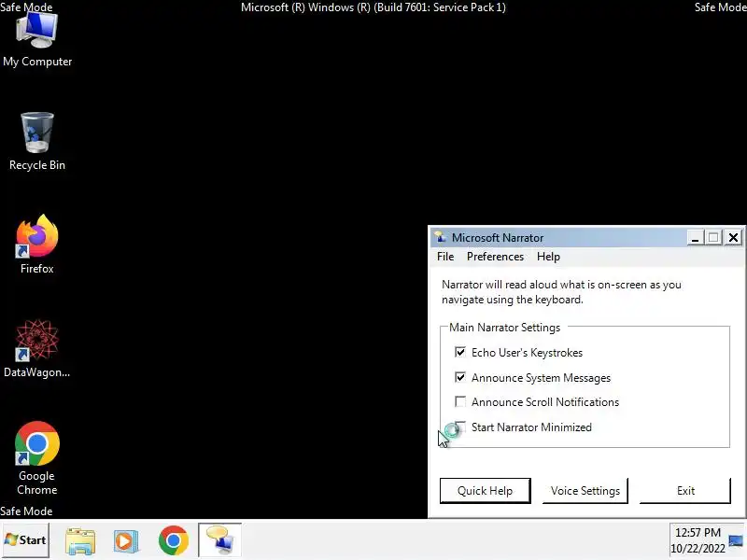Click the Chrome icon in taskbar
This screenshot has width=747, height=560.
[x=174, y=540]
